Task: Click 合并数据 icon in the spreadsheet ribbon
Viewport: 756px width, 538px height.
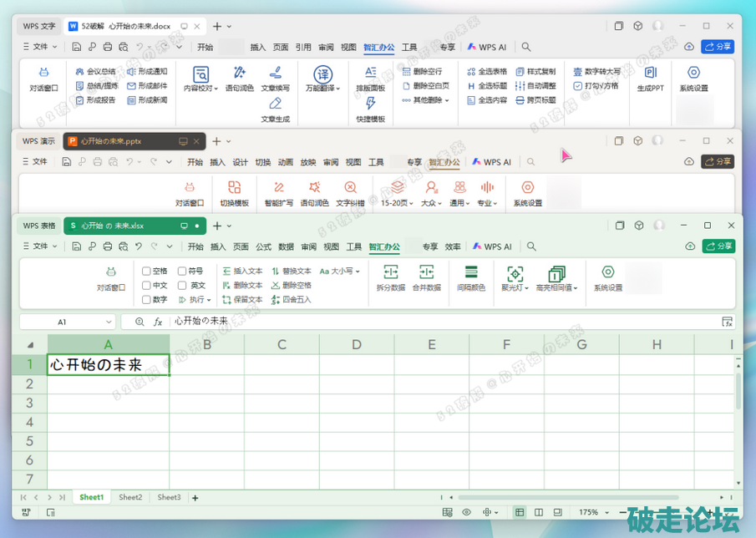Action: click(426, 273)
